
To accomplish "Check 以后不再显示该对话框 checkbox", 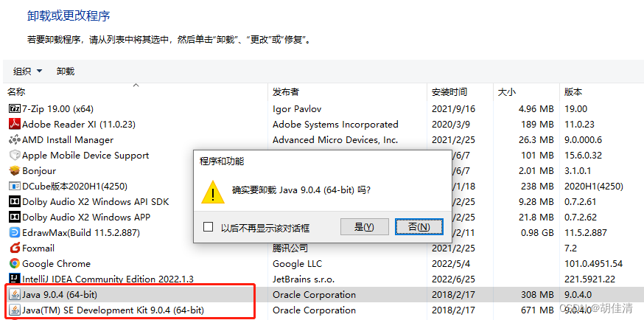I will pos(209,227).
